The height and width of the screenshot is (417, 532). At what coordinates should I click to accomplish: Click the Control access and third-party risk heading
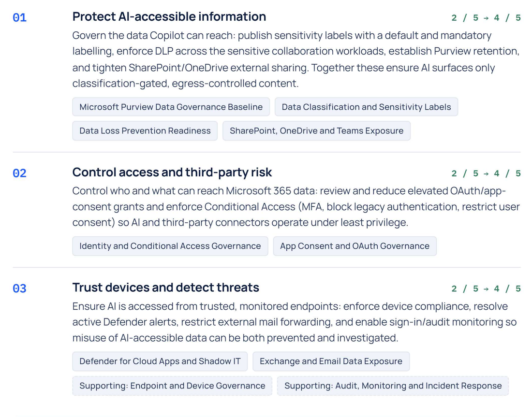click(x=172, y=172)
